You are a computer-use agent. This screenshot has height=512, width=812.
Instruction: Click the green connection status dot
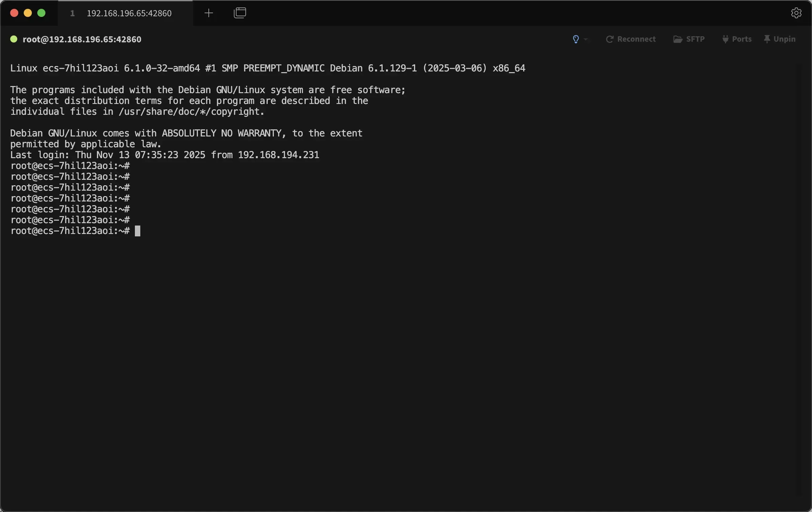pos(14,39)
